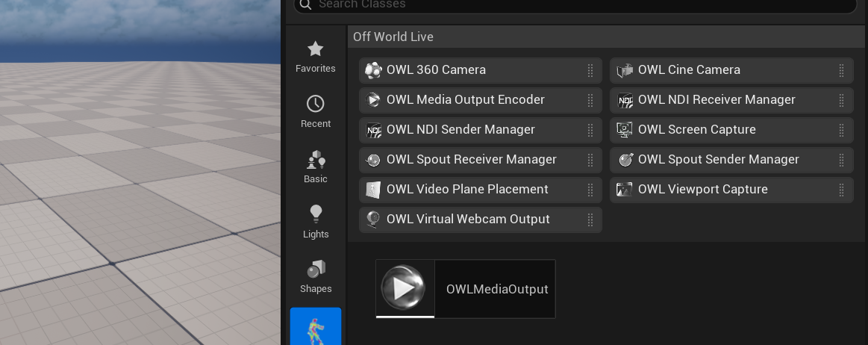Screen dimensions: 868x345
Task: Select the highlighted Off World Live category tab
Action: [316, 326]
